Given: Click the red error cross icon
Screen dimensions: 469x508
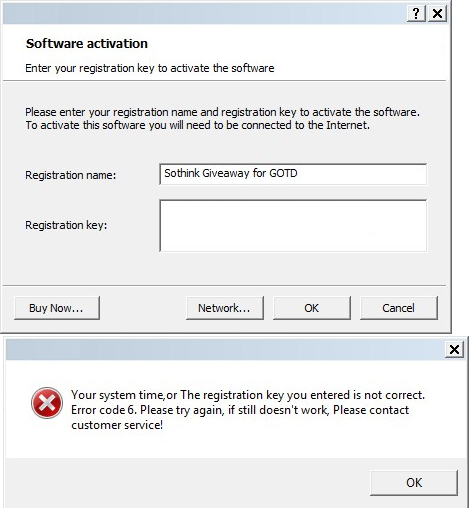Looking at the screenshot, I should click(x=47, y=403).
